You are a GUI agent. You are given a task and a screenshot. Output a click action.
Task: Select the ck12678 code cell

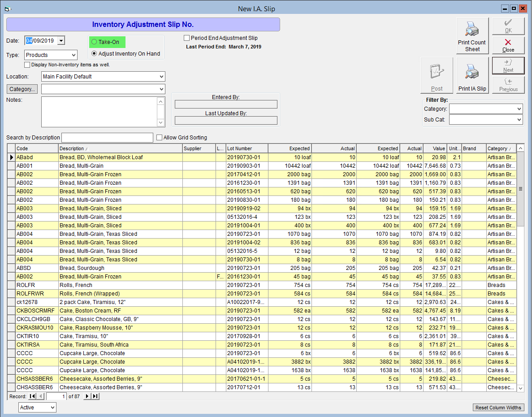[37, 302]
